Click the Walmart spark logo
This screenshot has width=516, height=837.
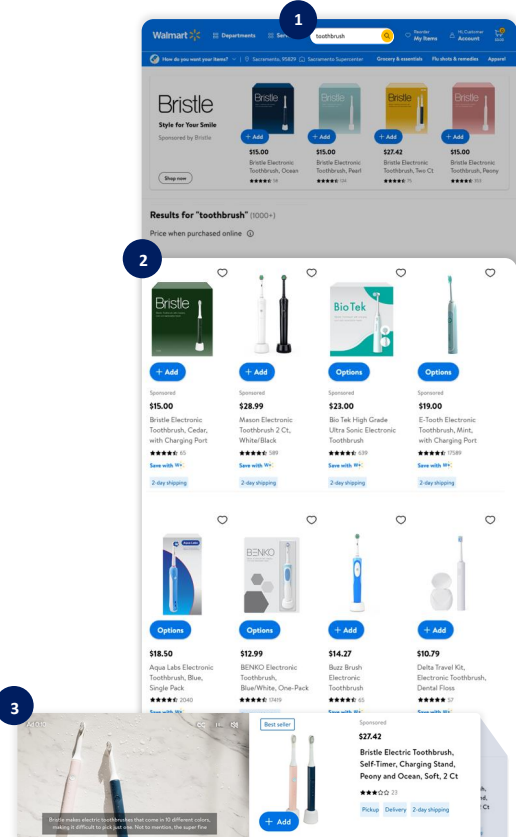tap(195, 35)
